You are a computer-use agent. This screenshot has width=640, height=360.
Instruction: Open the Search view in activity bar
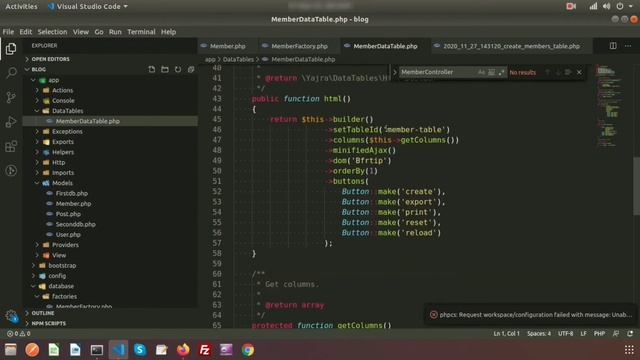coord(11,73)
